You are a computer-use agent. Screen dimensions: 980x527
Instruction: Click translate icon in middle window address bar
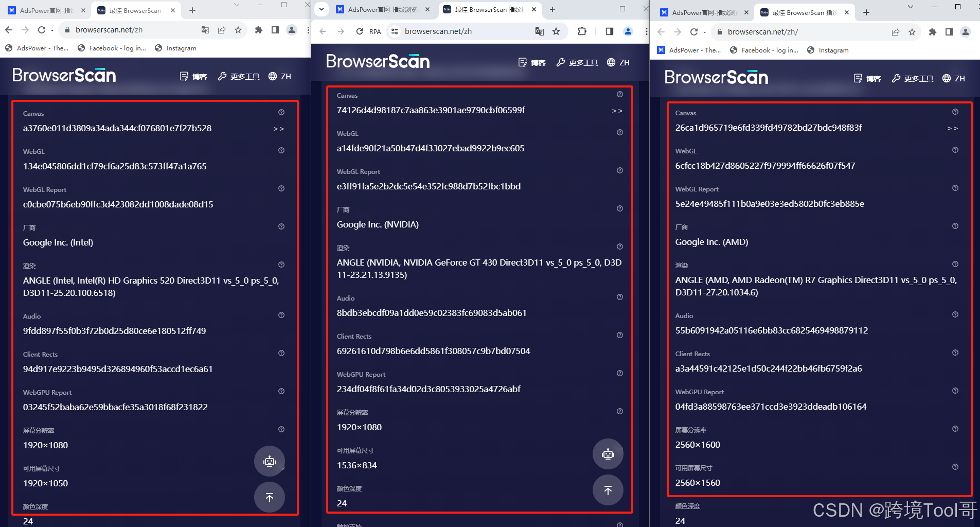pyautogui.click(x=540, y=31)
